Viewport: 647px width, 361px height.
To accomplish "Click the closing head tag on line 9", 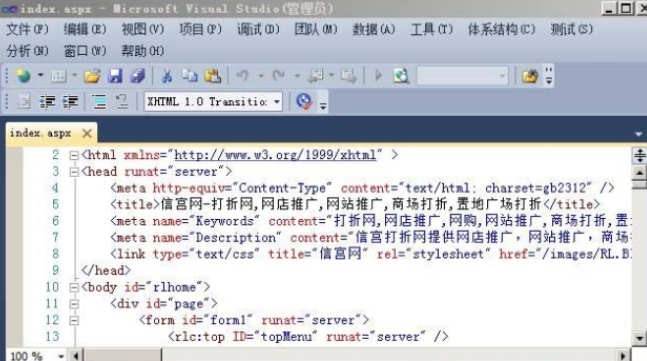I will [x=106, y=271].
